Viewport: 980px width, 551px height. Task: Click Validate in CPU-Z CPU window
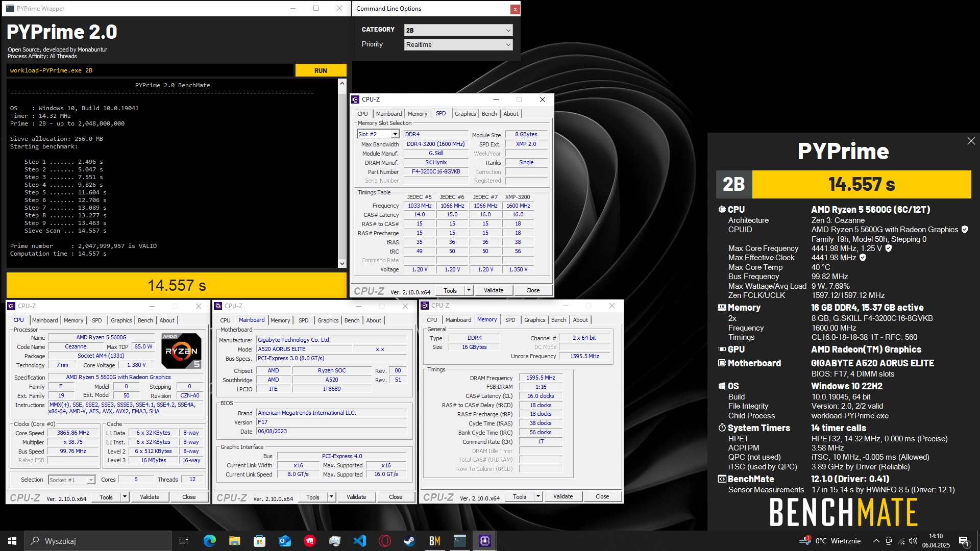tap(150, 497)
